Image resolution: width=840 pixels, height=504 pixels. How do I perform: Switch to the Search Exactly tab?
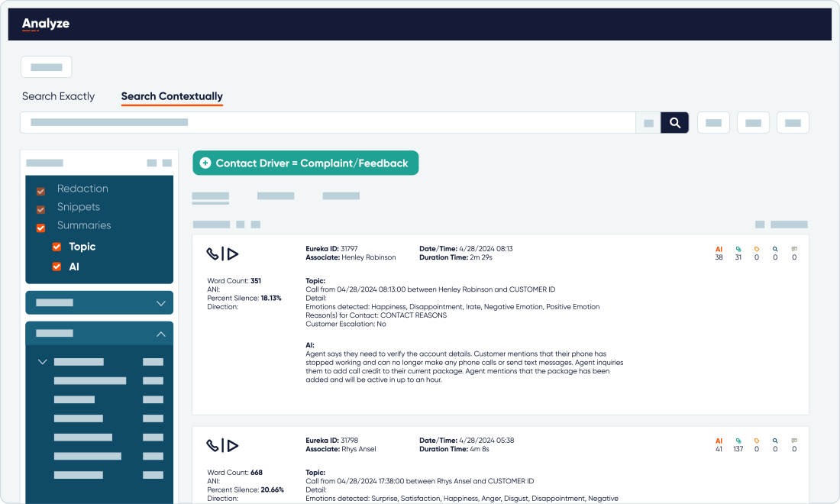(x=58, y=96)
